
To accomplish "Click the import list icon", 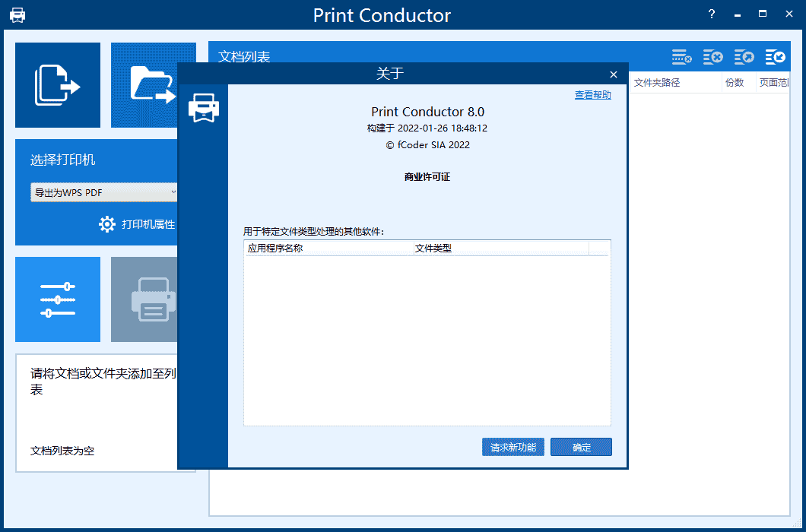I will [x=775, y=57].
